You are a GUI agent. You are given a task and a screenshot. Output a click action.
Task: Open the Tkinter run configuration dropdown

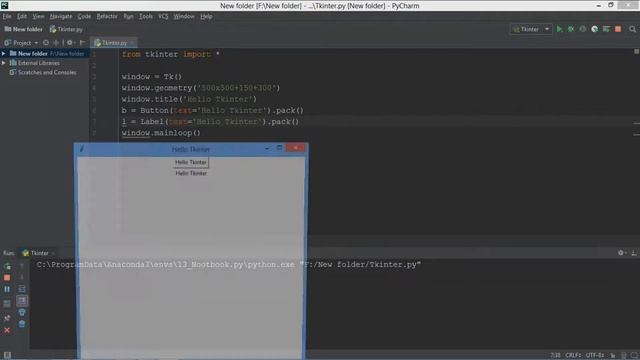531,29
